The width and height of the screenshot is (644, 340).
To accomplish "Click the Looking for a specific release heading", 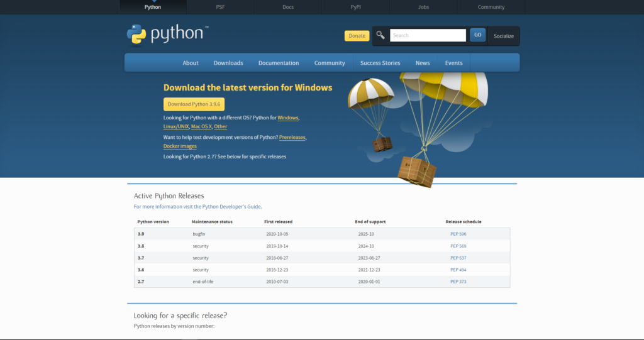I will 180,315.
